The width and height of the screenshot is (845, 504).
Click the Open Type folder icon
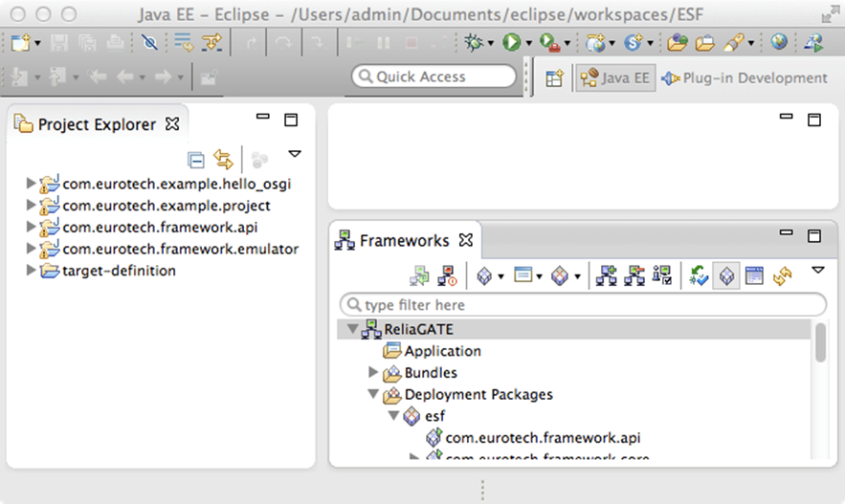click(678, 42)
